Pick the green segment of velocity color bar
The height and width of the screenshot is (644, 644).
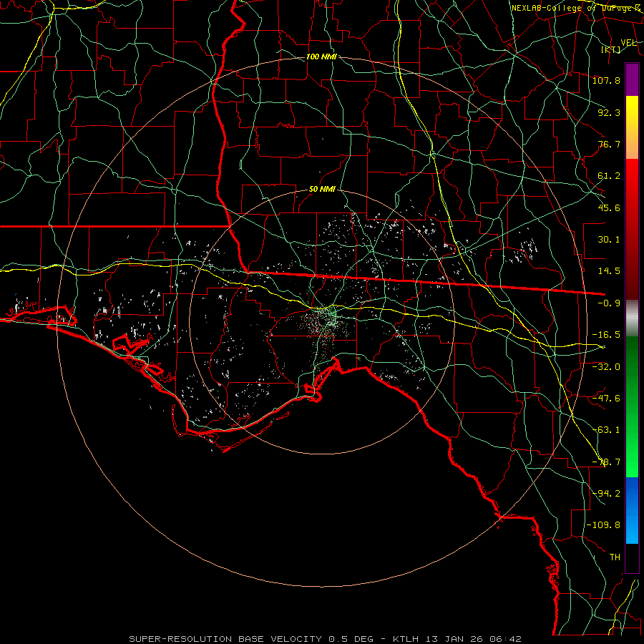(x=632, y=406)
